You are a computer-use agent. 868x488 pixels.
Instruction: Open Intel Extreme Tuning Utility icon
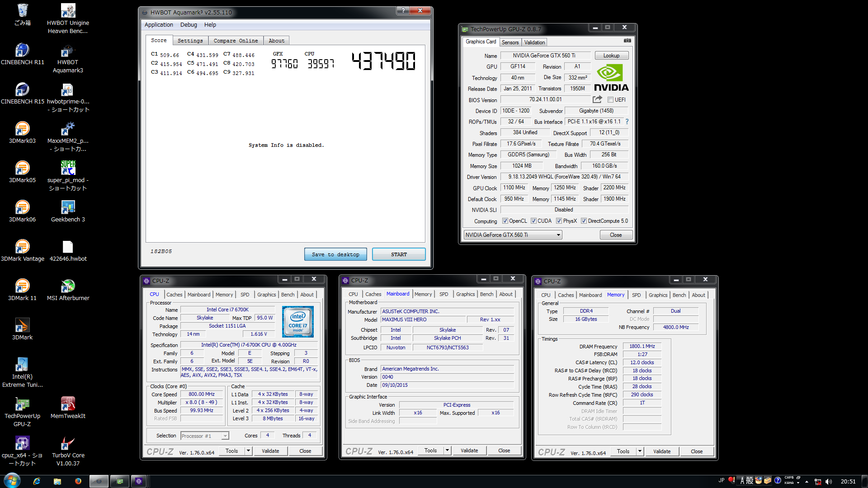pos(22,372)
